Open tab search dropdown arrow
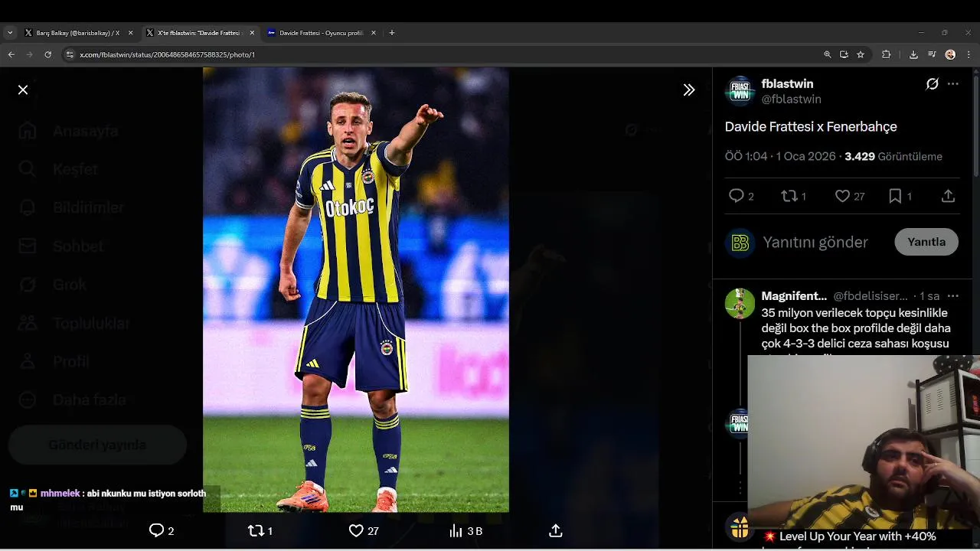 (10, 33)
